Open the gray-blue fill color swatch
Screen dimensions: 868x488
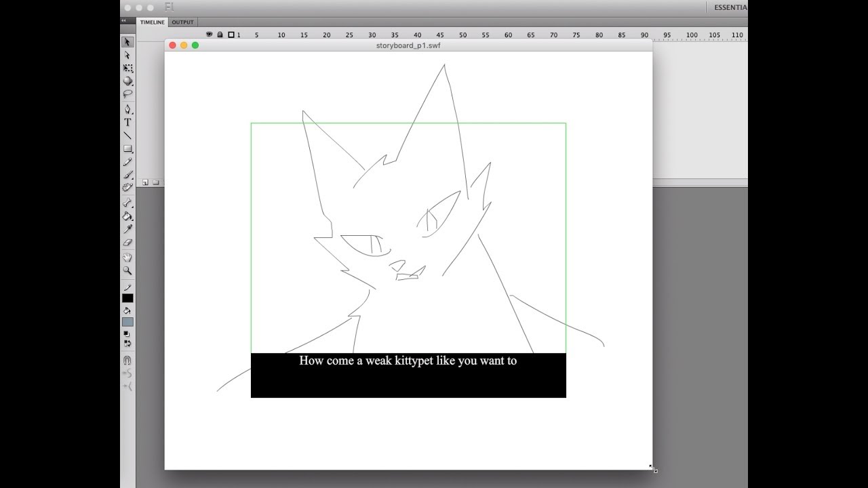(127, 322)
